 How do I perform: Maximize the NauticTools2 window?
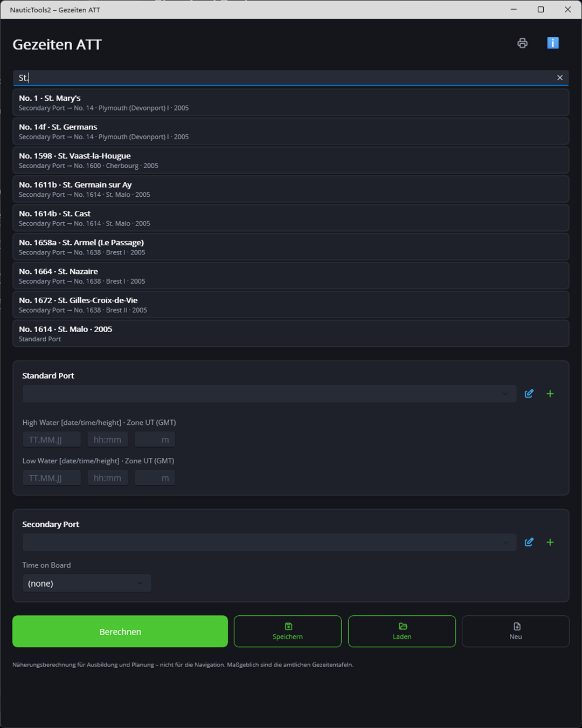(x=541, y=10)
